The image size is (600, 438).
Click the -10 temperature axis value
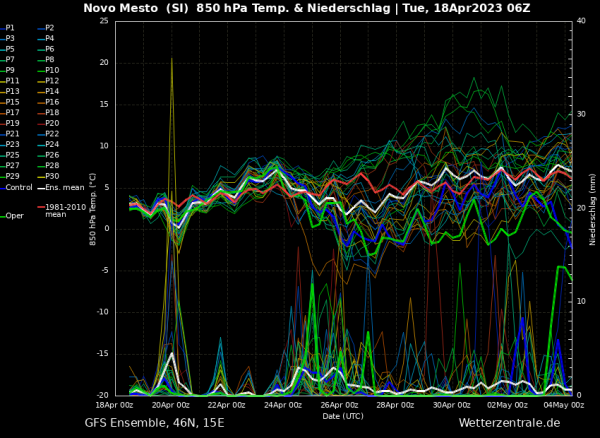pos(102,312)
